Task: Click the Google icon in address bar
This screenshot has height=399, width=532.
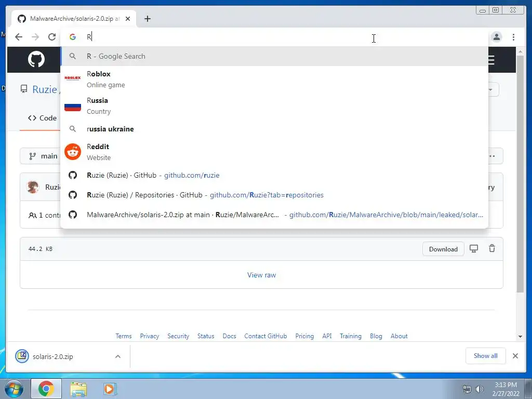Action: click(x=73, y=37)
